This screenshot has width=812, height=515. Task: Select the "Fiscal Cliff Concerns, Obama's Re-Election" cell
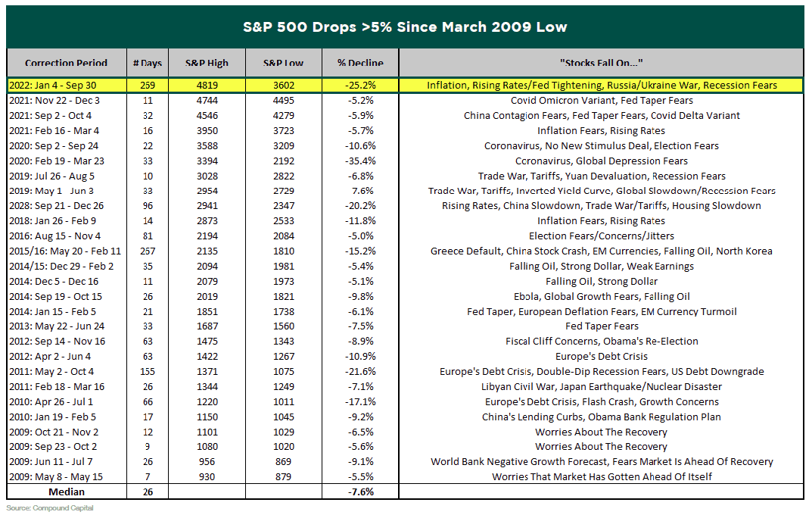point(601,341)
